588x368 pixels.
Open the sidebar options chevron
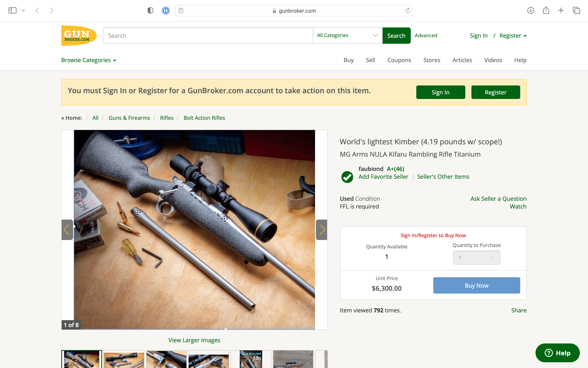[x=23, y=10]
